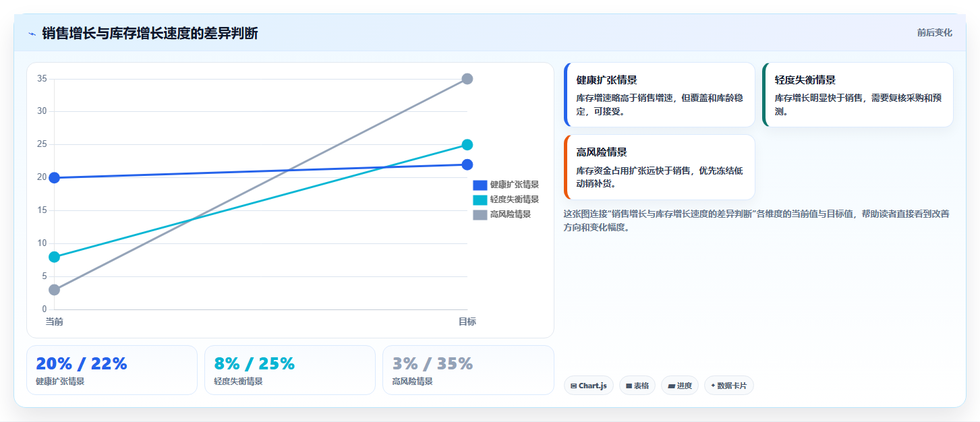The image size is (980, 422).
Task: Click the blue data point at 20 on 当前
Action: (x=55, y=178)
